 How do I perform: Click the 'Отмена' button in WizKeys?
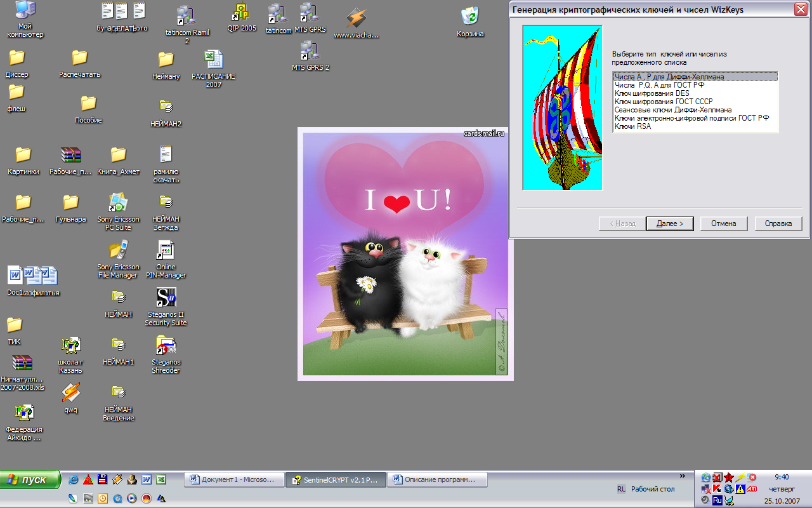723,224
